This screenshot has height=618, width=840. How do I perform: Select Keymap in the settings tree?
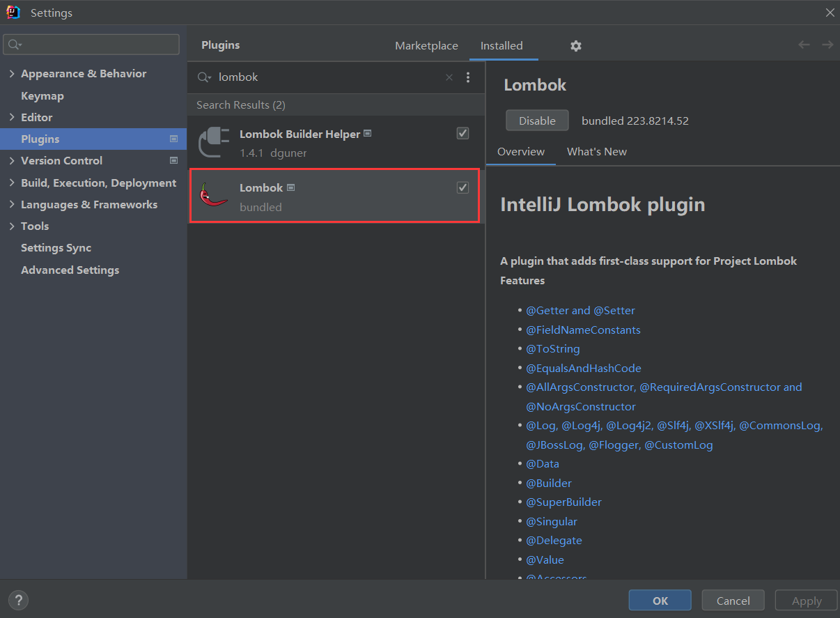pyautogui.click(x=42, y=96)
